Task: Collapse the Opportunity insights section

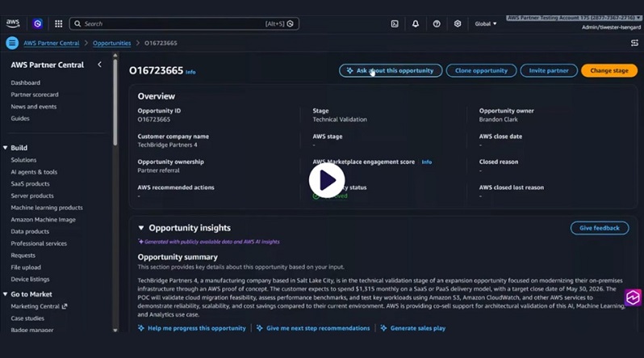Action: pos(141,228)
